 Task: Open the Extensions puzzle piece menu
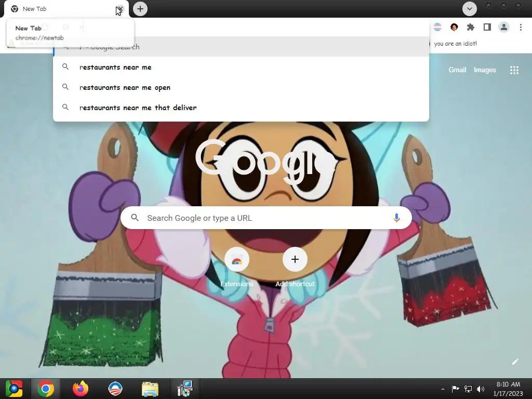471,27
